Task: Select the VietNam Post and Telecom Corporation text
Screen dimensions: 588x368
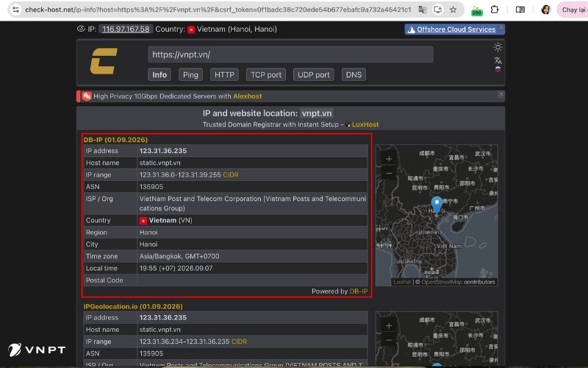Action: click(x=253, y=203)
